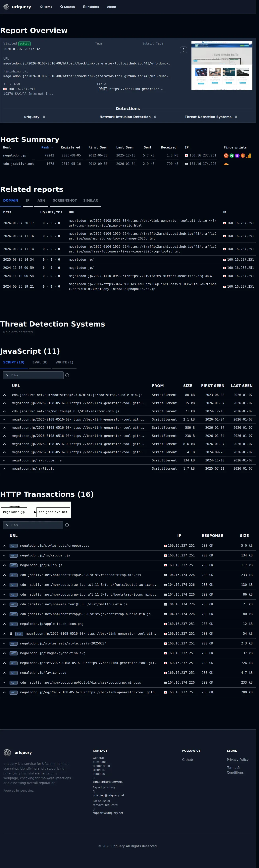Image resolution: width=259 pixels, height=868 pixels.
Task: Click the #9370 SAKURA Internet Inc. ASN text
Action: tap(28, 94)
